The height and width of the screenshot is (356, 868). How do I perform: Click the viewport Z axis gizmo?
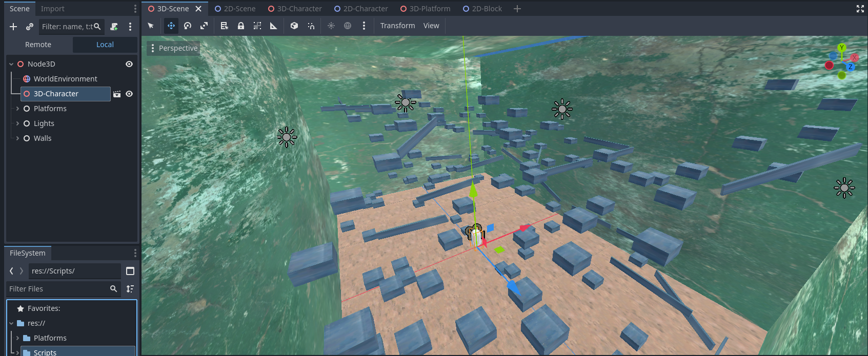[850, 67]
